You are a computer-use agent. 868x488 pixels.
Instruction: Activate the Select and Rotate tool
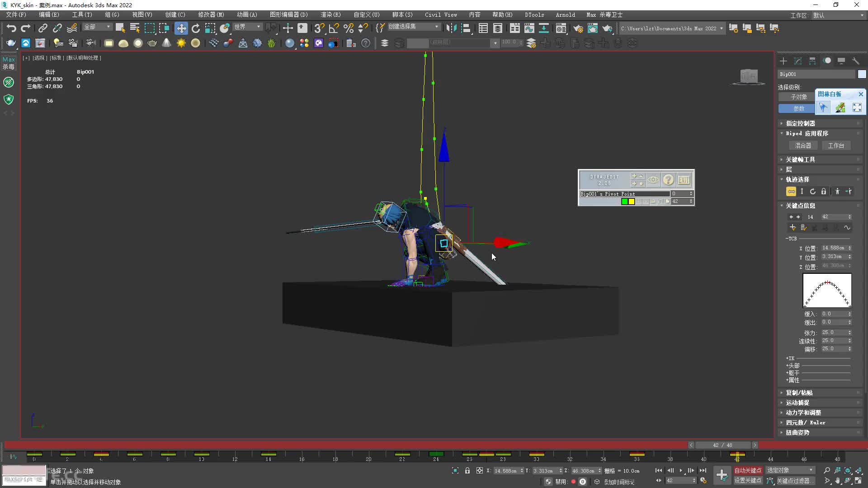pyautogui.click(x=196, y=28)
